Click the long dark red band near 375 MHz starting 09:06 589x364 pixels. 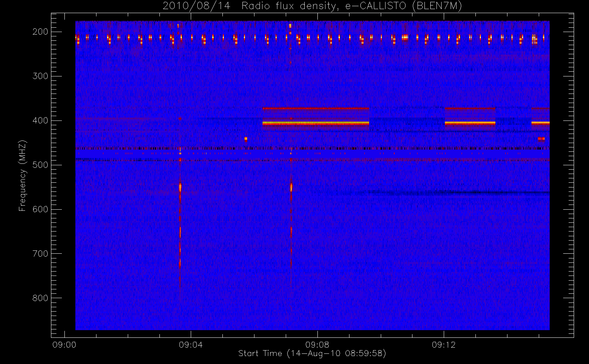(316, 108)
